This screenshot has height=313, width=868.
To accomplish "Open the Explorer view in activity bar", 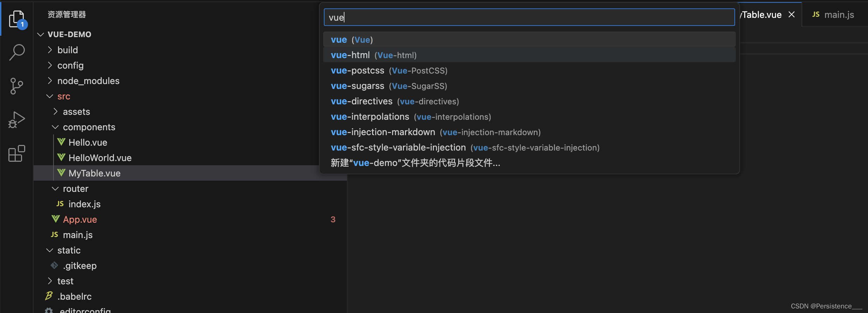I will [x=17, y=19].
